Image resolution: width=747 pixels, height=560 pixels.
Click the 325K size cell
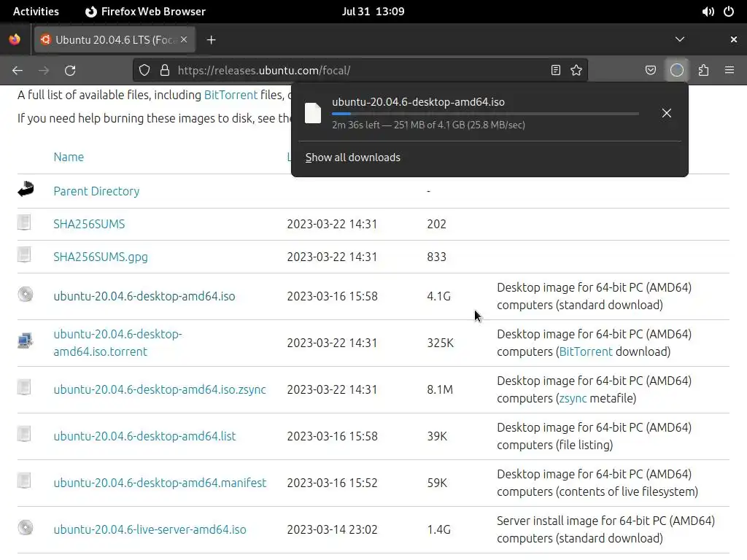point(440,343)
